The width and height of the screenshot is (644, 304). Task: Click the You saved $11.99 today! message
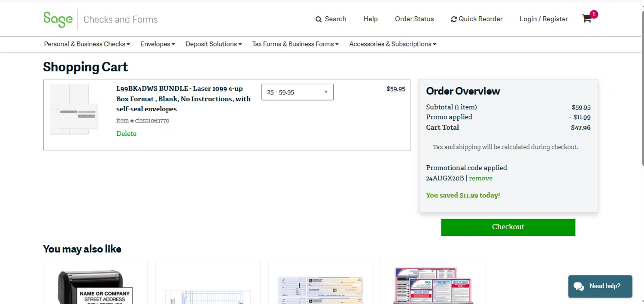pos(463,195)
